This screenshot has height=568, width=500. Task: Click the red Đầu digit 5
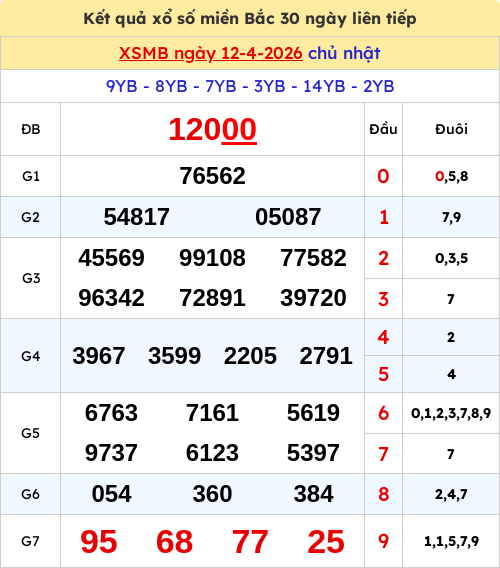pyautogui.click(x=383, y=374)
